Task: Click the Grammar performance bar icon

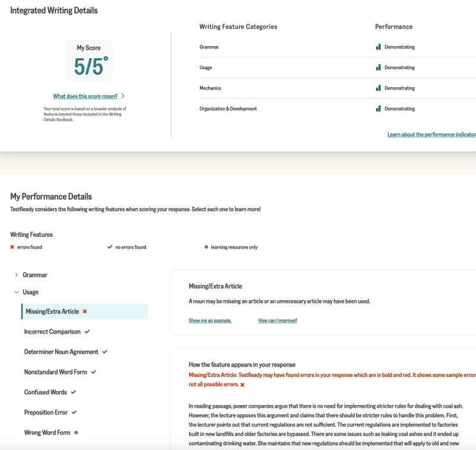Action: click(x=378, y=47)
